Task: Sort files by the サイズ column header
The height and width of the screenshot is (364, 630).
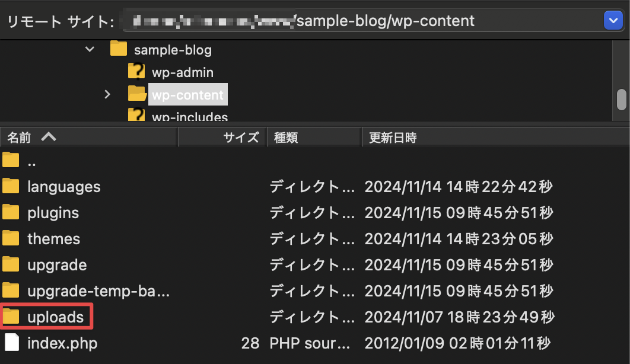Action: click(x=241, y=138)
